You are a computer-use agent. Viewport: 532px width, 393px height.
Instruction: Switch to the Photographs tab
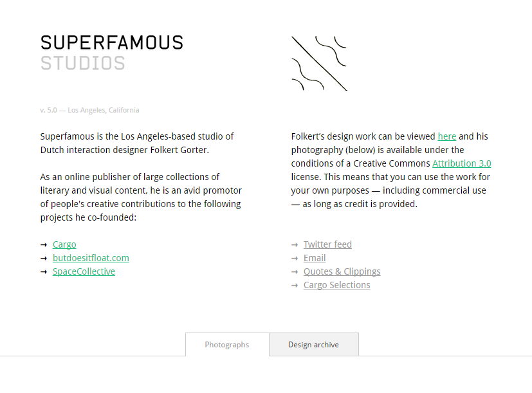point(226,344)
